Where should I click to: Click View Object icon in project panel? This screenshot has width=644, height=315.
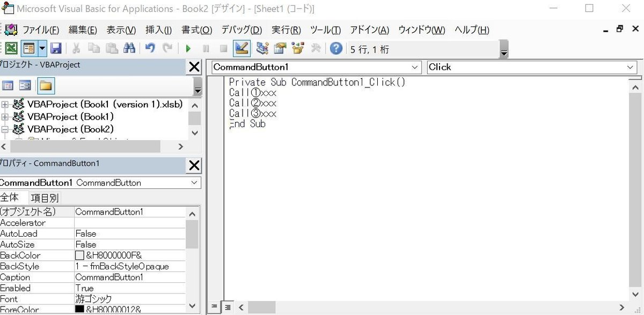(x=25, y=85)
